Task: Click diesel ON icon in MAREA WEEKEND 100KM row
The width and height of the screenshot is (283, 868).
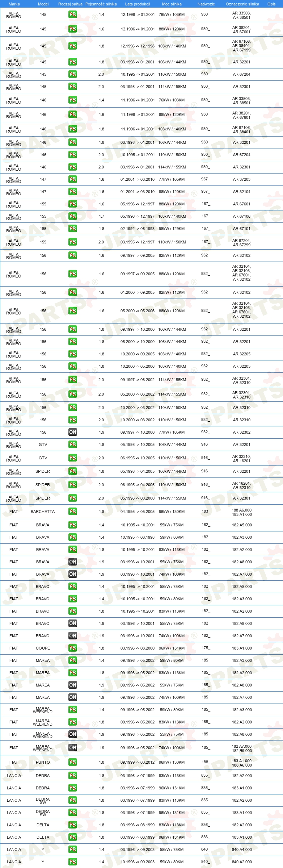Action: (72, 748)
